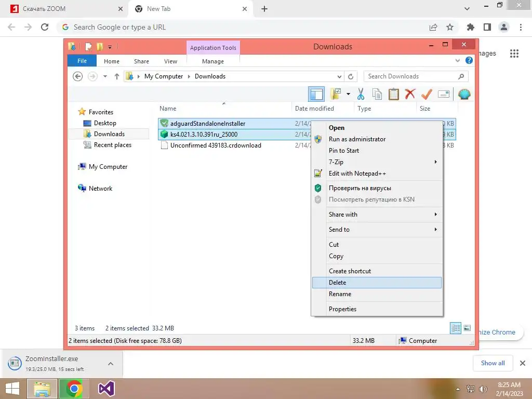Screen dimensions: 532x399
Task: Open Desktop in Favorites
Action: [105, 123]
